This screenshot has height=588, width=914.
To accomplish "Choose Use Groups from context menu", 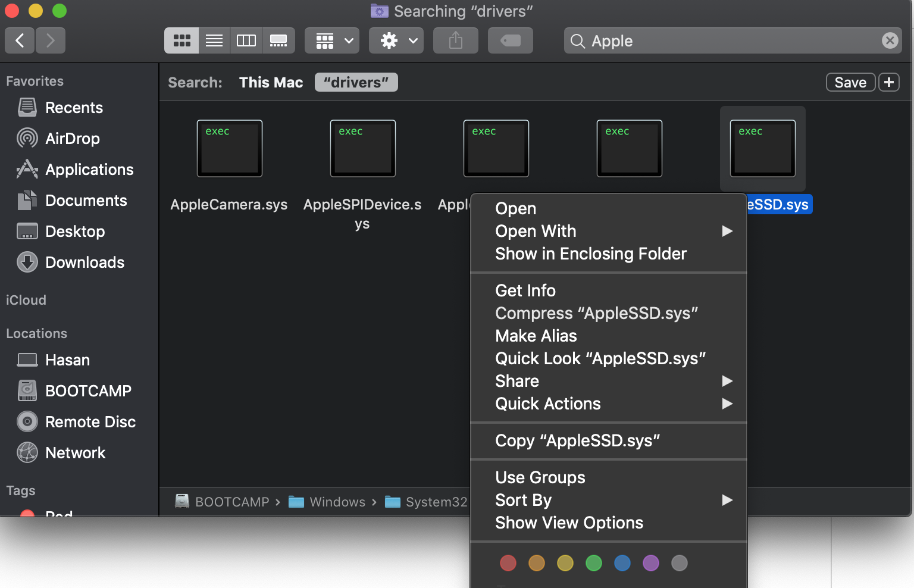I will click(x=608, y=477).
